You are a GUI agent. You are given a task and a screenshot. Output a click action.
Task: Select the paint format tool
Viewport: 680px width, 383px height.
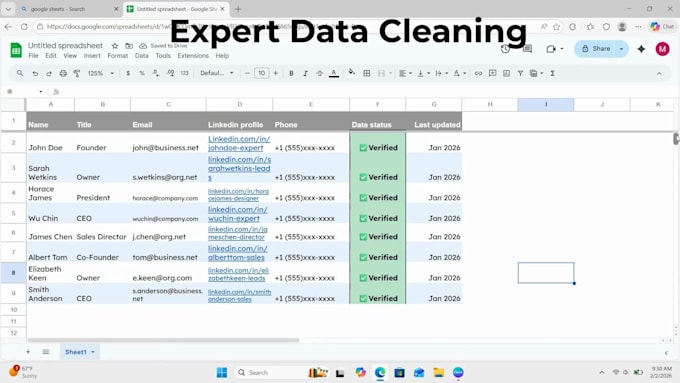tap(77, 73)
